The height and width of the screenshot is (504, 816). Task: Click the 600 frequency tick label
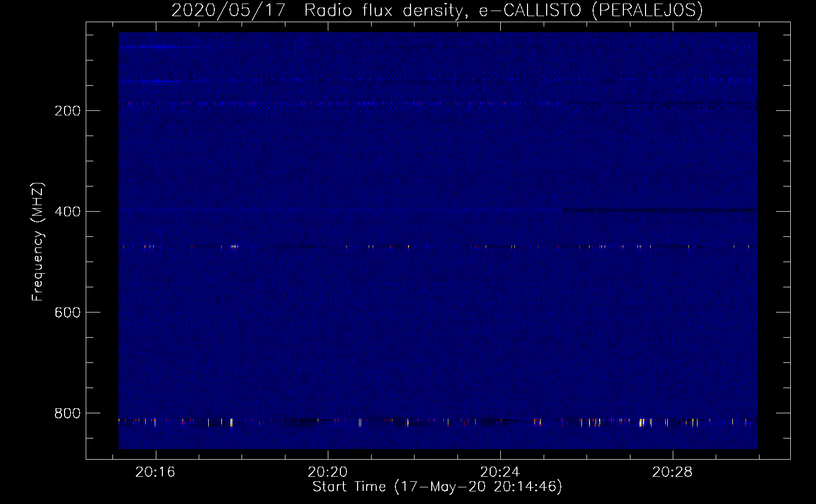coord(68,312)
